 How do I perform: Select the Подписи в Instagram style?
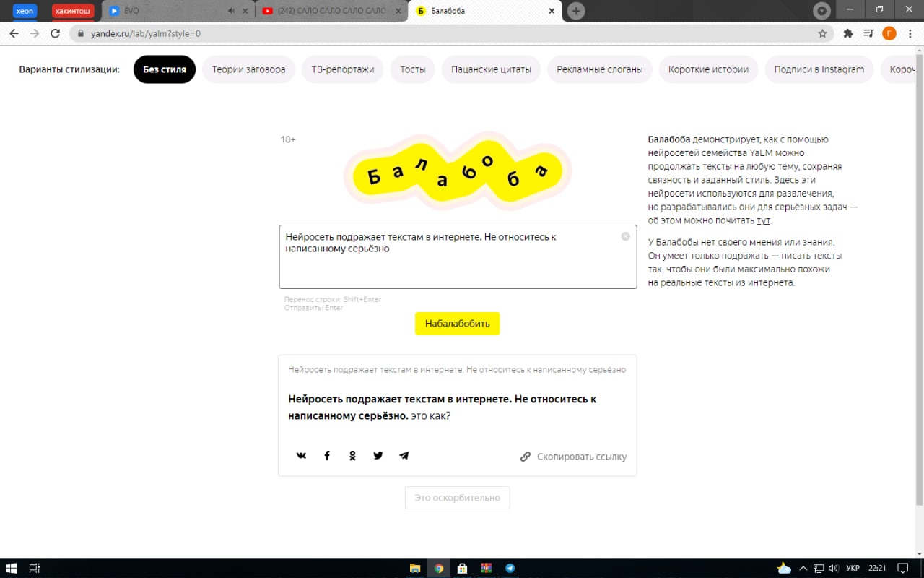coord(819,69)
